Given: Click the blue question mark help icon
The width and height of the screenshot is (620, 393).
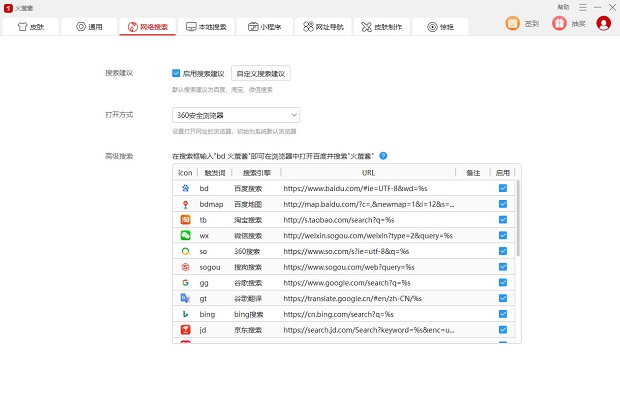Looking at the screenshot, I should pos(383,156).
